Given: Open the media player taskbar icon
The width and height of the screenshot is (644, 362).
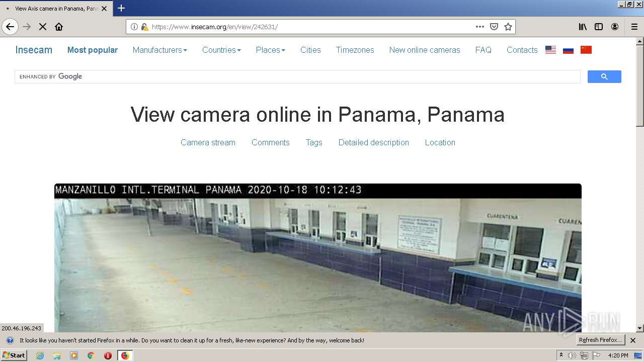Looking at the screenshot, I should click(74, 355).
